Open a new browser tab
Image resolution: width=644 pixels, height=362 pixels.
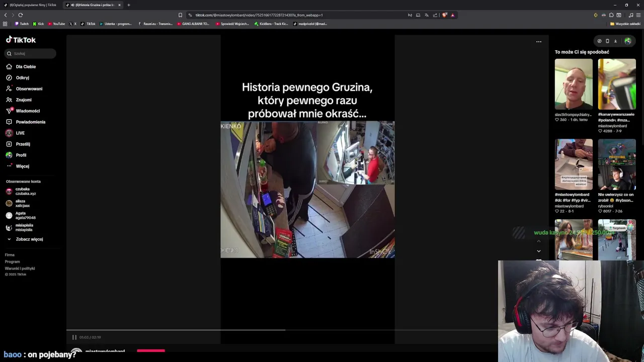[x=128, y=5]
